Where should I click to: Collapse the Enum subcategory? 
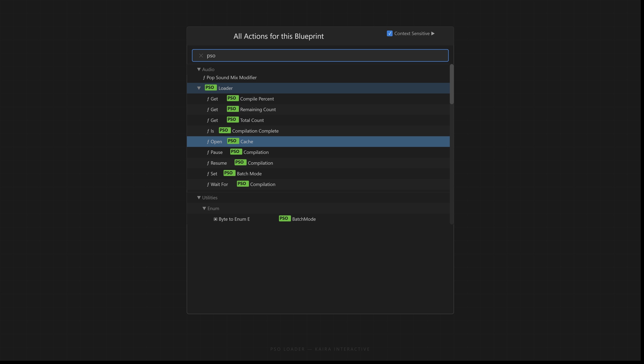click(x=204, y=208)
